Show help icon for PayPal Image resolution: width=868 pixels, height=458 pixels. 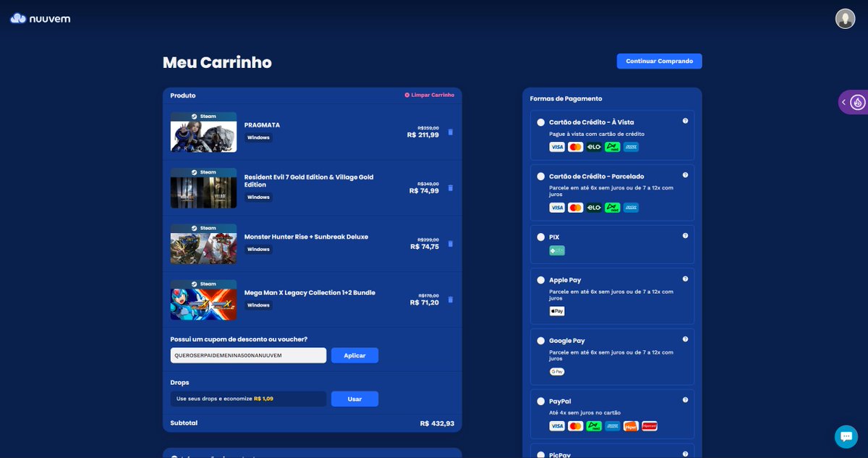[685, 399]
